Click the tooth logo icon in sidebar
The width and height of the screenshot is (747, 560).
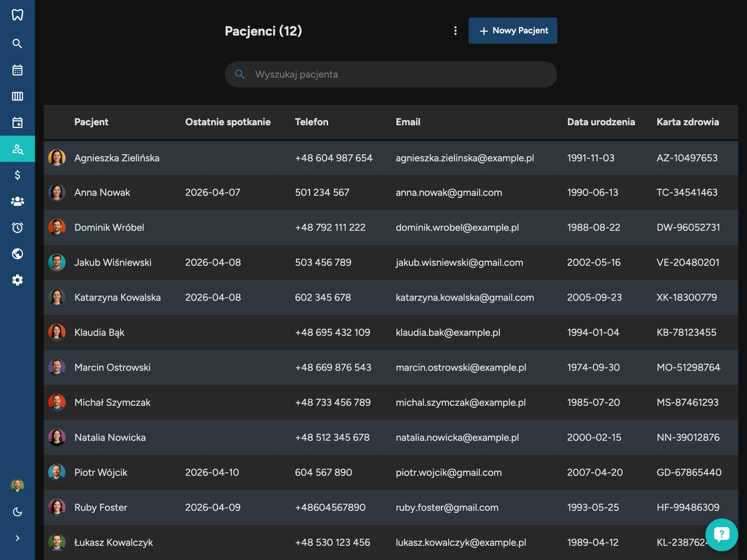(17, 14)
